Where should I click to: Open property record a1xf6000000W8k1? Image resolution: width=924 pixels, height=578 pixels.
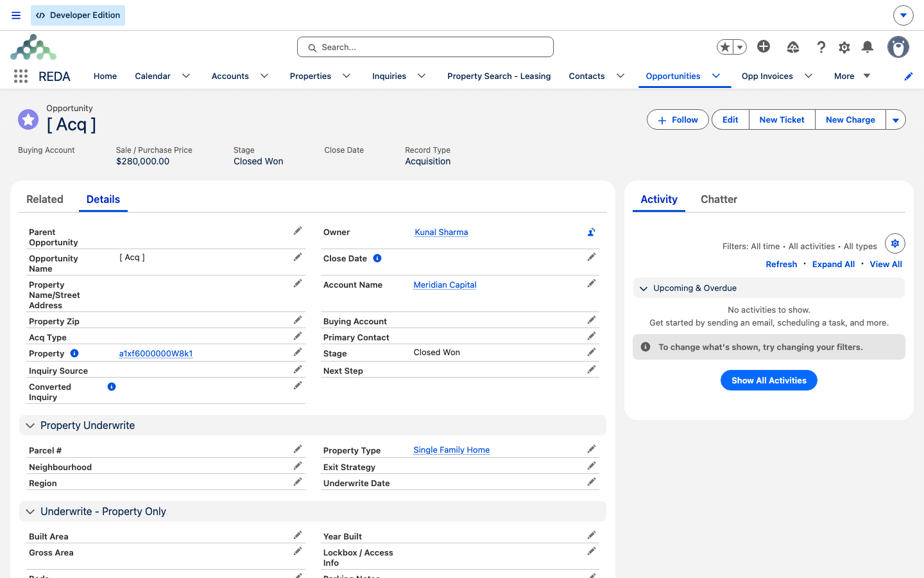click(156, 353)
